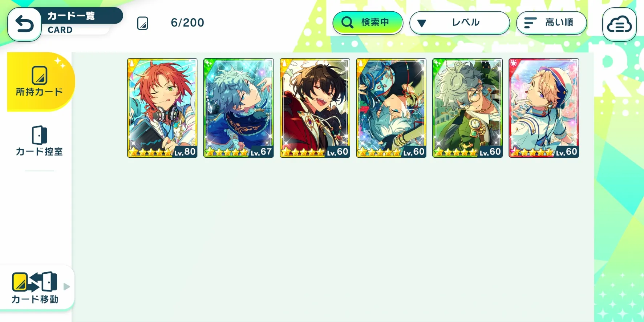644x322 pixels.
Task: Go back using the return arrow icon
Action: pyautogui.click(x=24, y=24)
